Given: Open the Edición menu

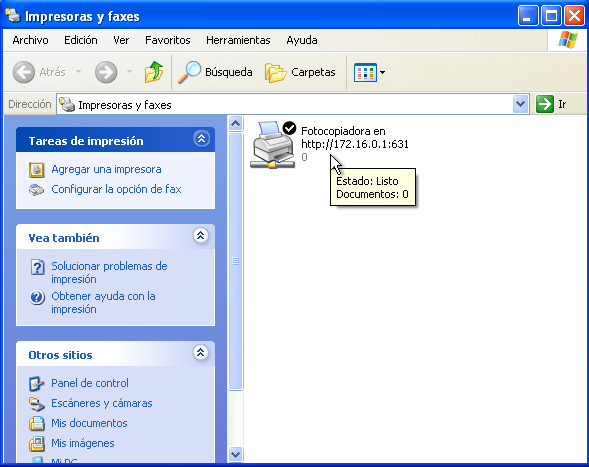Looking at the screenshot, I should click(x=81, y=40).
